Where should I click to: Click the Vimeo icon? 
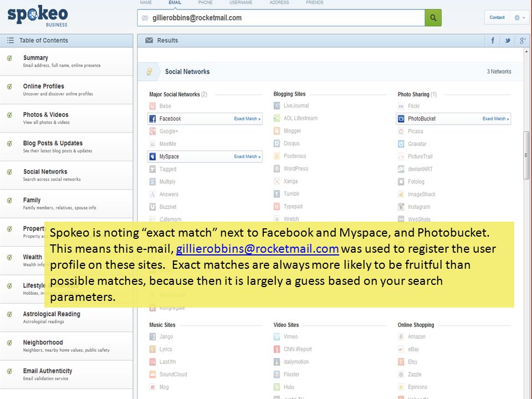tap(277, 336)
